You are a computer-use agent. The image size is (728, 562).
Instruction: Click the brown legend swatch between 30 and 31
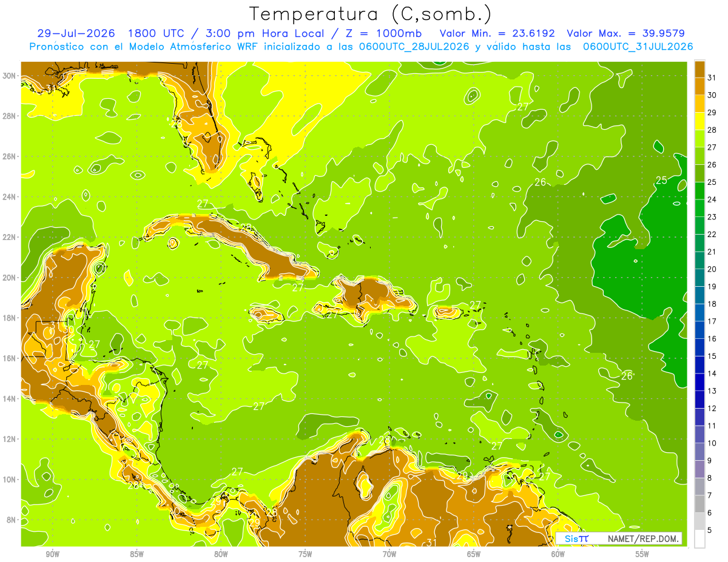pyautogui.click(x=699, y=87)
